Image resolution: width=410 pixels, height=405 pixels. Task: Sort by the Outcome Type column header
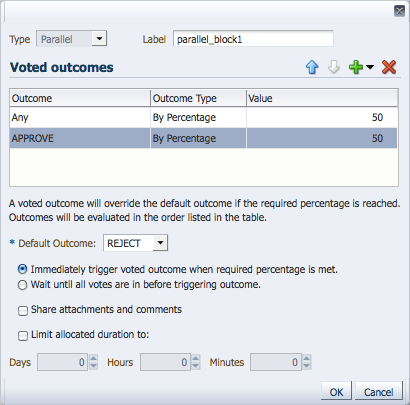point(198,98)
